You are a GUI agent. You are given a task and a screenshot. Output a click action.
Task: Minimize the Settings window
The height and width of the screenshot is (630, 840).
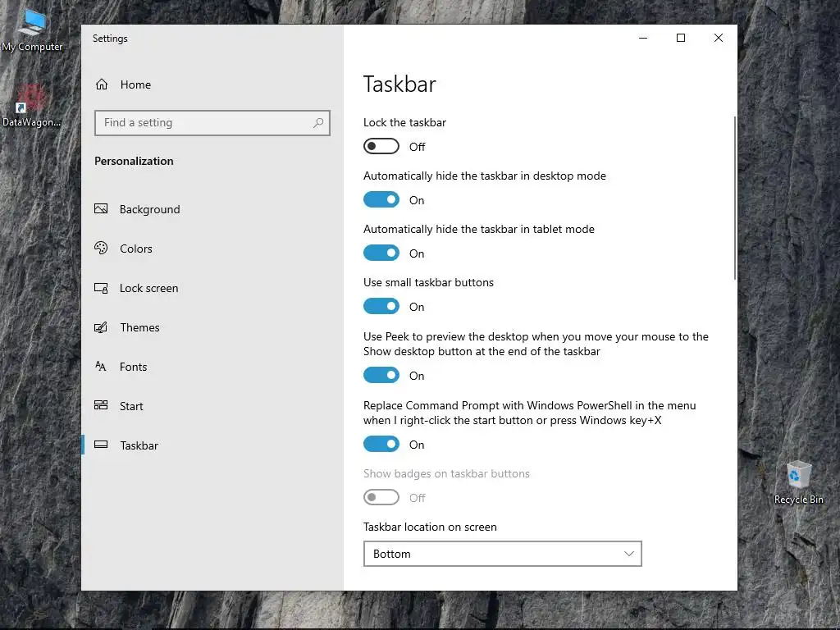[643, 38]
